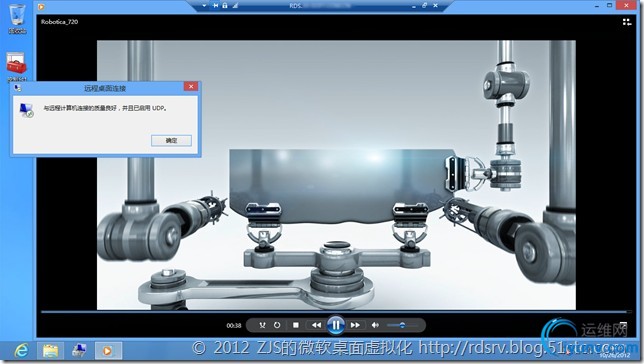Click the Robotica_720 video title

tap(60, 22)
